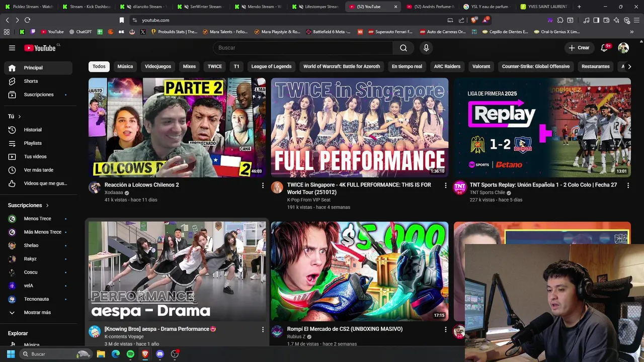644x362 pixels.
Task: Open the Rakyz subscription
Action: click(38, 259)
